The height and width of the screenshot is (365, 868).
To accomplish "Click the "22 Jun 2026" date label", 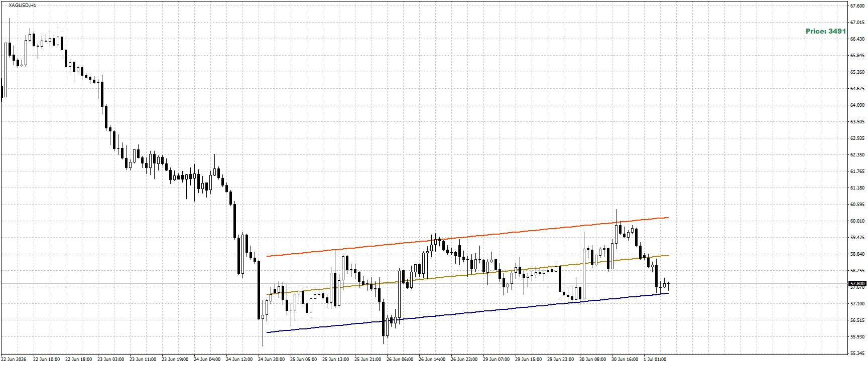I will [14, 359].
